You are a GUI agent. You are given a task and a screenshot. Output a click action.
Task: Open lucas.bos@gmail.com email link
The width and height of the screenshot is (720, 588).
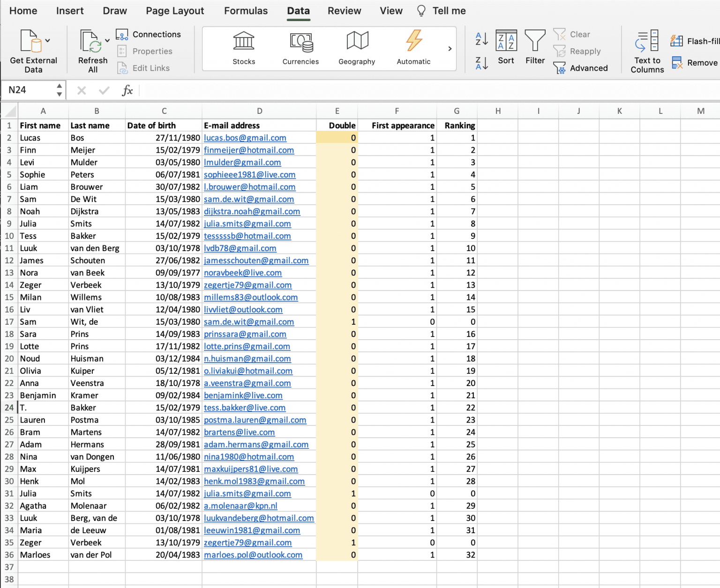coord(245,138)
